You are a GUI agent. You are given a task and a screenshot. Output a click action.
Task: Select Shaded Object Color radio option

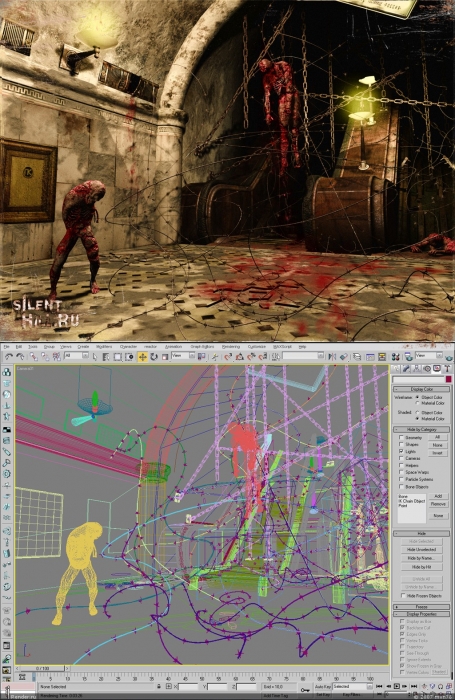pos(417,412)
